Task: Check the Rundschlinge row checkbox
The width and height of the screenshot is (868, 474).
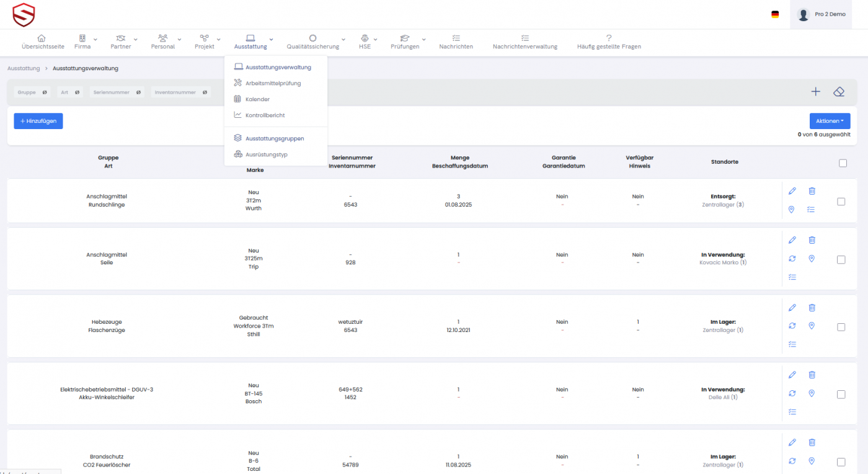Action: (841, 202)
